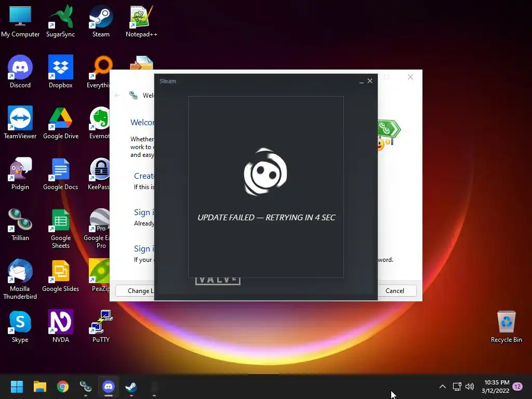Screen dimensions: 532x399
Task: Expand hidden system tray icons
Action: coord(443,387)
